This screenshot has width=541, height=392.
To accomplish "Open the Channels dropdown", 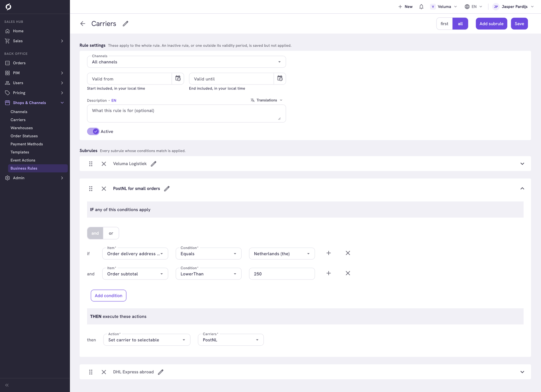I will 187,62.
